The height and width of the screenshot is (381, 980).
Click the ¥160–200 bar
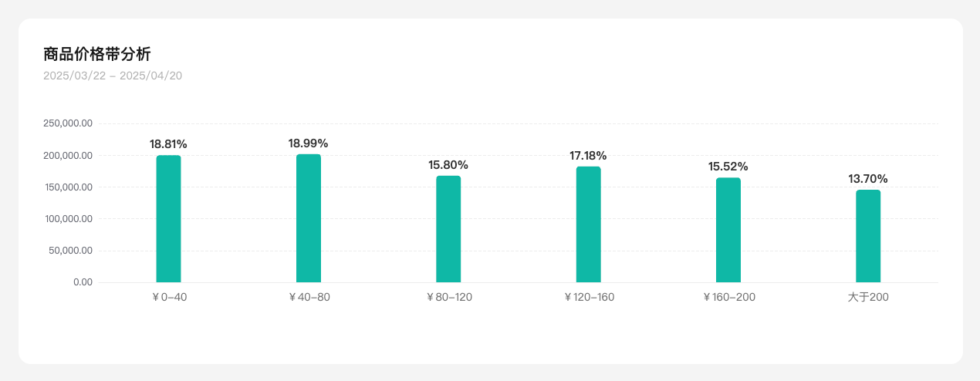point(728,230)
